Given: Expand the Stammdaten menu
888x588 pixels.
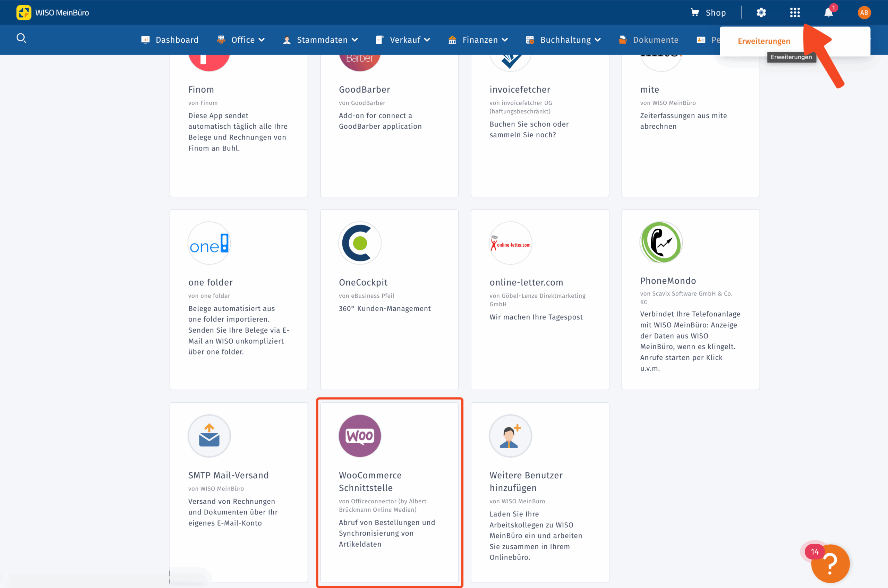Looking at the screenshot, I should [321, 40].
